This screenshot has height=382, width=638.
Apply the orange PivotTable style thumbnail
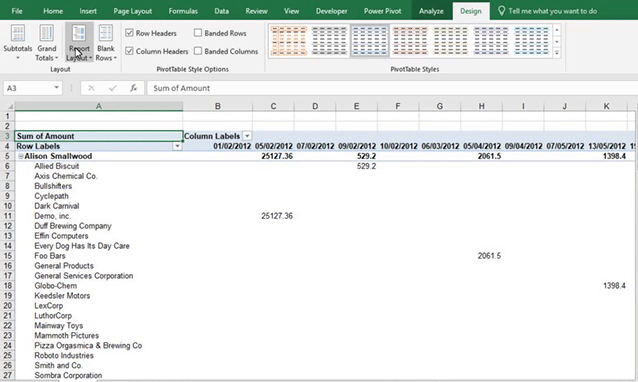point(288,41)
